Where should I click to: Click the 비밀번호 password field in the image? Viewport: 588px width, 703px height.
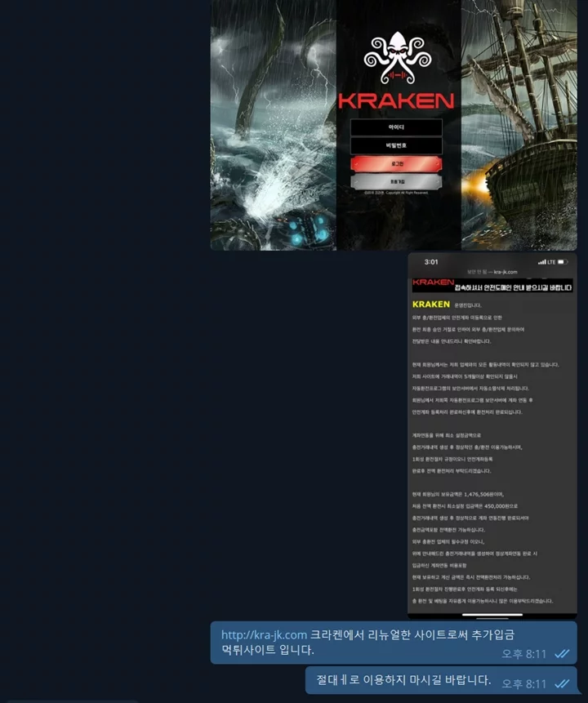click(x=396, y=145)
